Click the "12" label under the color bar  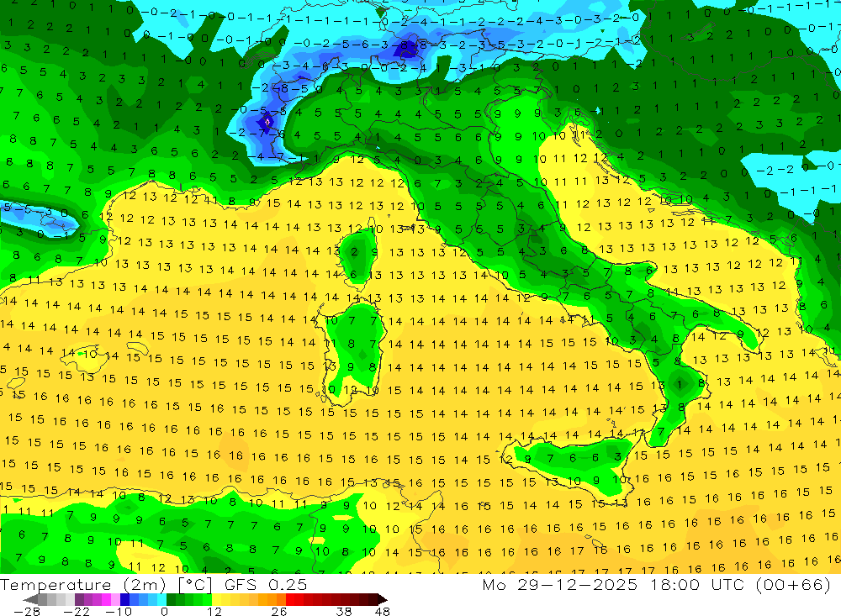tap(214, 611)
